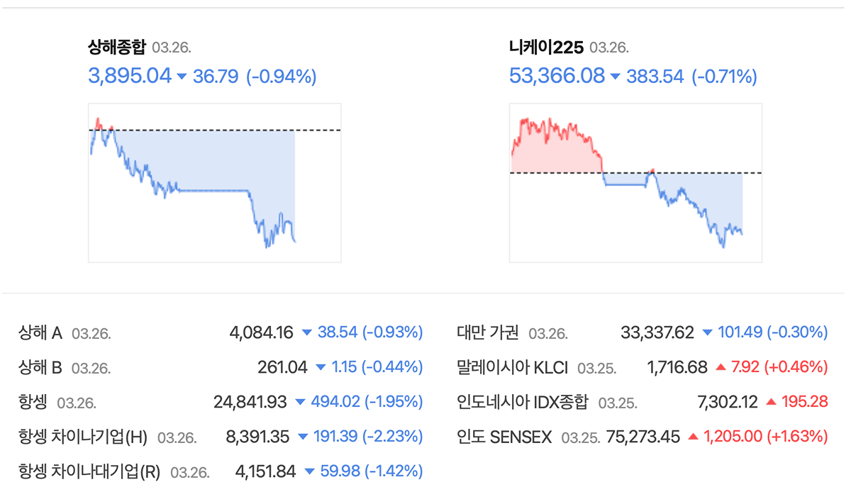
Task: Open 항셍 차이나대기업(R) index
Action: (x=89, y=471)
